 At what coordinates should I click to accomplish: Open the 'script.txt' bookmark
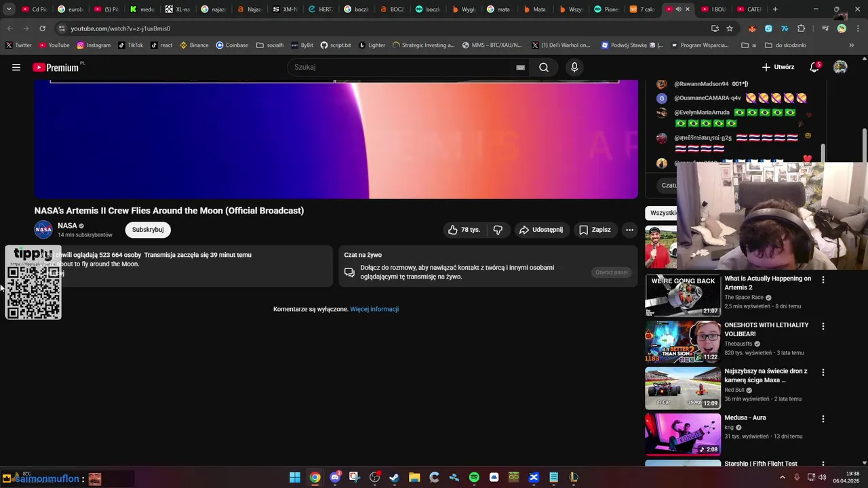tap(336, 45)
